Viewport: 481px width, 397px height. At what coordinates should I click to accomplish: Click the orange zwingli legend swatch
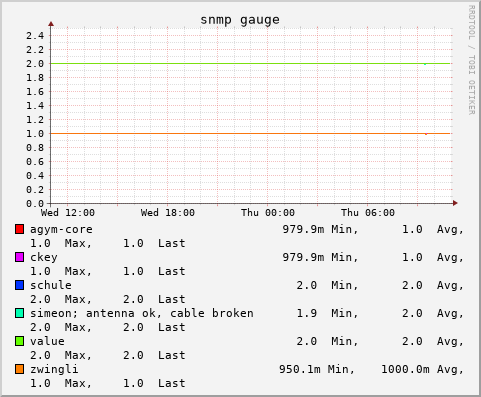pos(19,369)
